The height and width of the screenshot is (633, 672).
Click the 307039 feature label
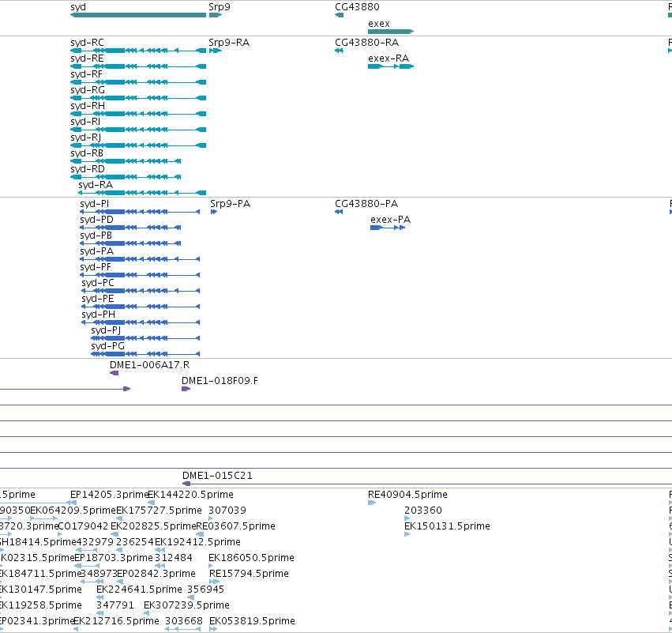(x=227, y=511)
